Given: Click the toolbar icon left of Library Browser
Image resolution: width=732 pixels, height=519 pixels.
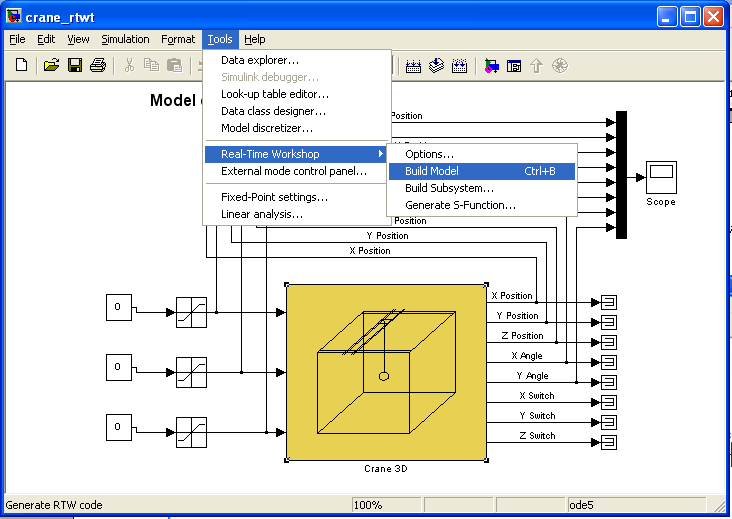Looking at the screenshot, I should click(x=459, y=66).
